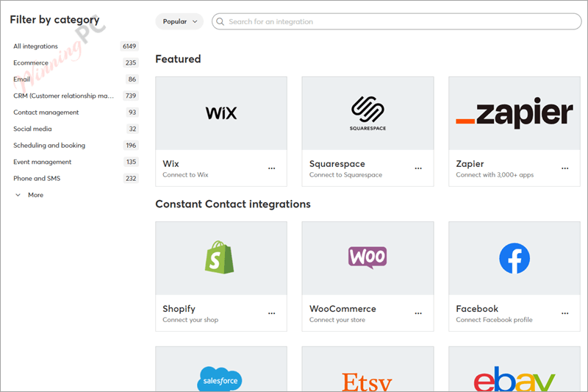The height and width of the screenshot is (392, 588).
Task: Open the Popular sort dropdown
Action: click(179, 21)
